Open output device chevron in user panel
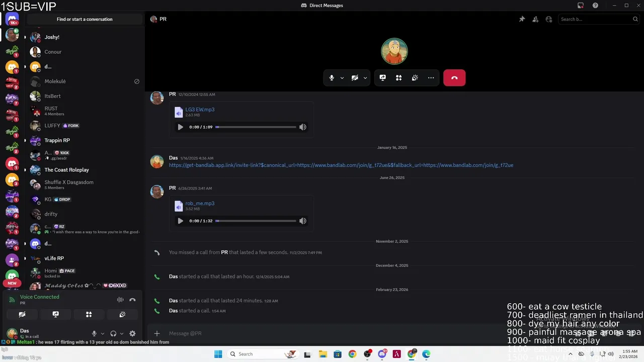 click(x=122, y=333)
